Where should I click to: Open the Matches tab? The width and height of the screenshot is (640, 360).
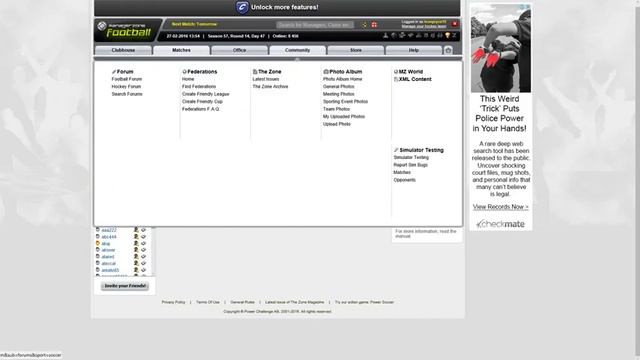181,50
